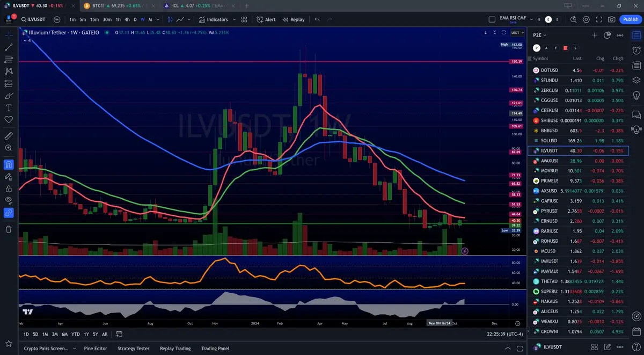Open the USDT currency dropdown on chart
The width and height of the screenshot is (644, 355).
click(517, 32)
